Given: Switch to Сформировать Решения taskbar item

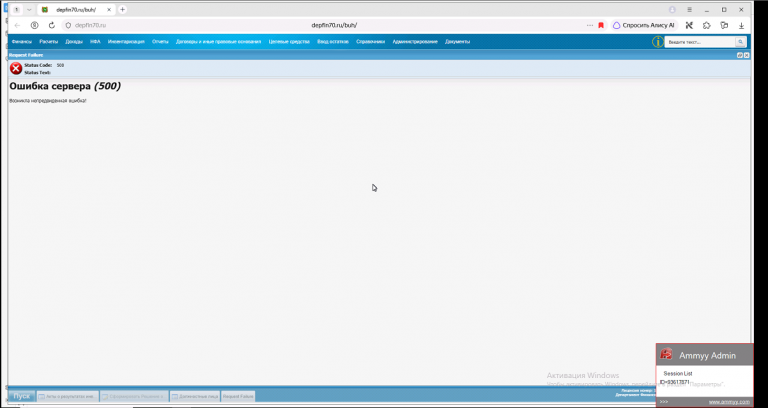Looking at the screenshot, I should coord(134,396).
